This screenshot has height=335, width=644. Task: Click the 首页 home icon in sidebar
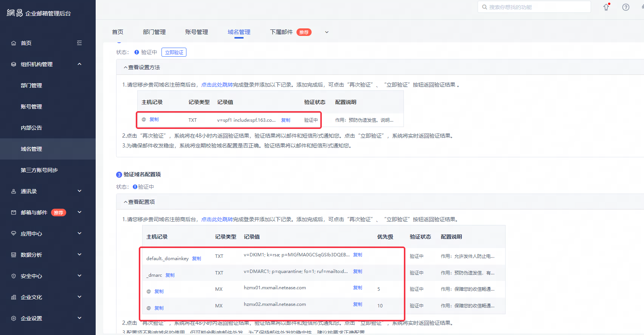point(14,43)
